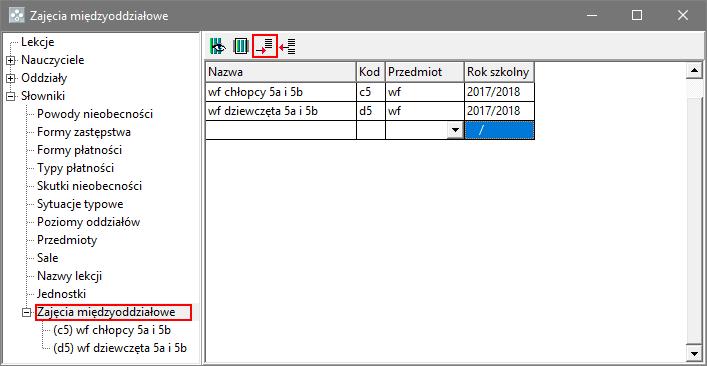Click Przedmiot 'wf' cell in d5 row

424,111
